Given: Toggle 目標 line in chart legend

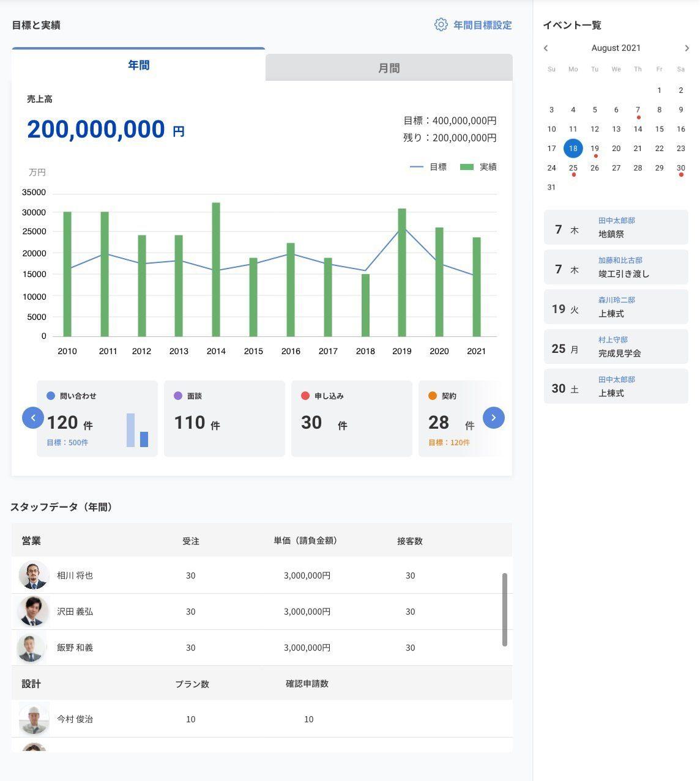Looking at the screenshot, I should tap(428, 167).
